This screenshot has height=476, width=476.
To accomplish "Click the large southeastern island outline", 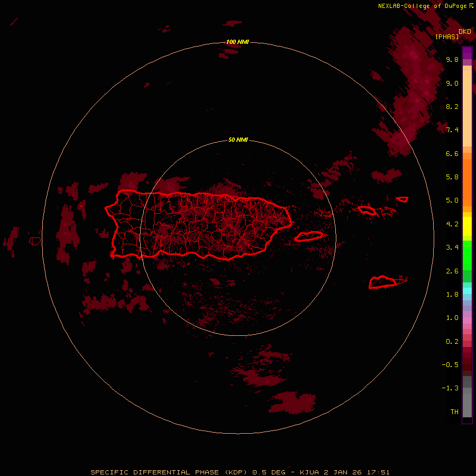I will click(383, 282).
